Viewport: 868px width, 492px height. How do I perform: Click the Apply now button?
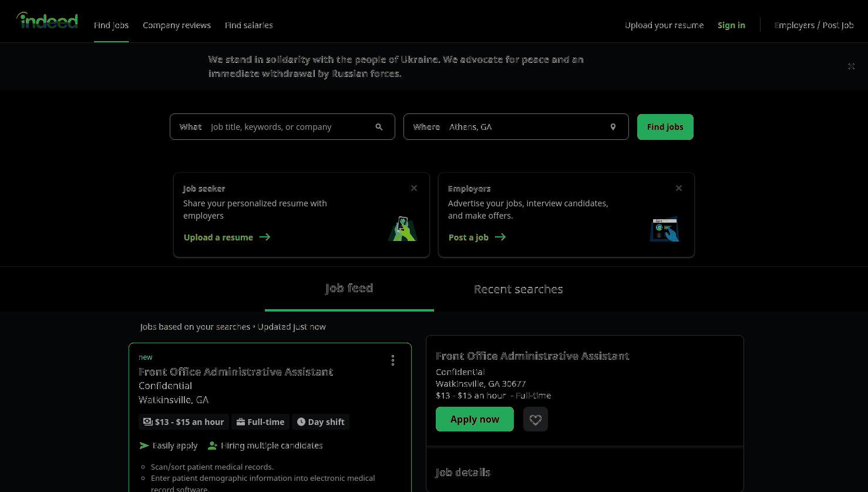click(475, 419)
